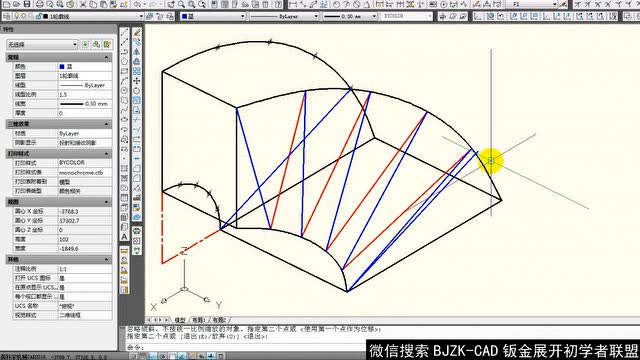This screenshot has height=360, width=640.
Task: Open the Help question mark icon
Action: (278, 4)
